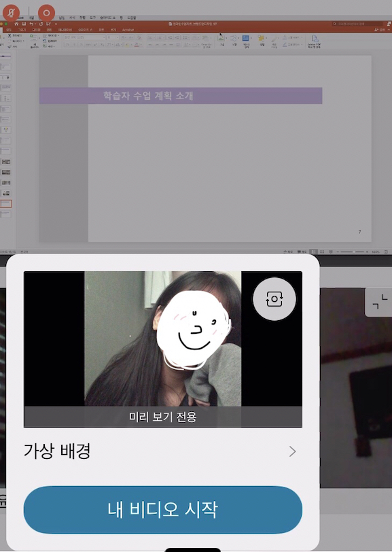
Task: Open the 도움말 menu in the menu bar
Action: pos(131,18)
